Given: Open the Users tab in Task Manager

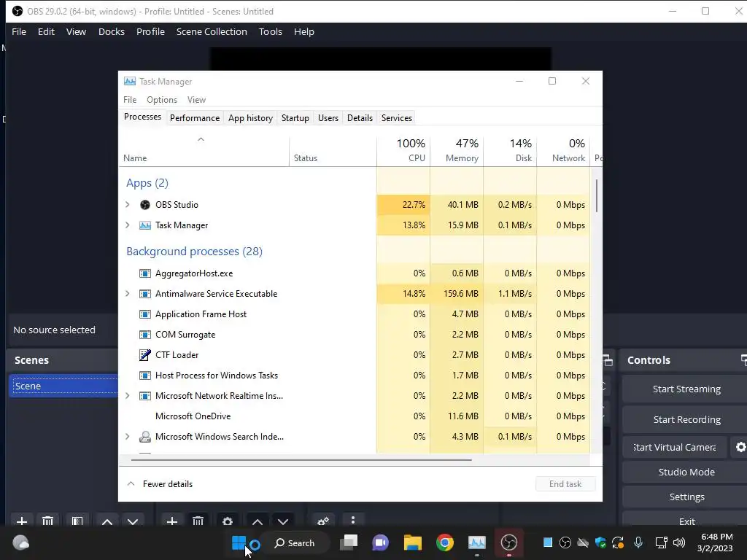Looking at the screenshot, I should 328,118.
